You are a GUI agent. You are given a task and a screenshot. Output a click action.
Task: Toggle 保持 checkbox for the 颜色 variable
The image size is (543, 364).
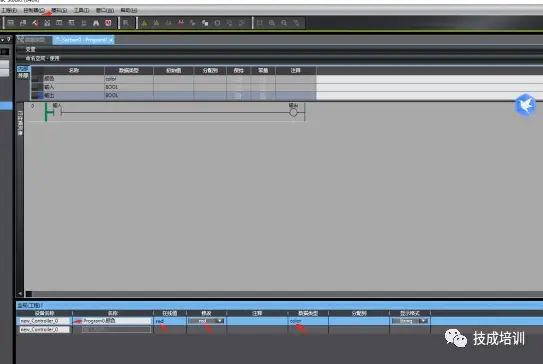pyautogui.click(x=238, y=79)
